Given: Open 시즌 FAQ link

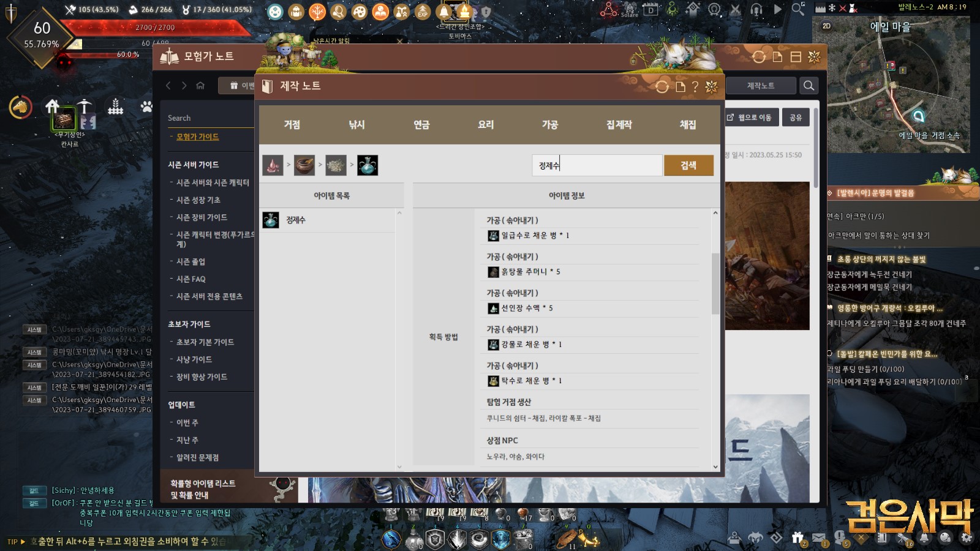Looking at the screenshot, I should point(191,279).
